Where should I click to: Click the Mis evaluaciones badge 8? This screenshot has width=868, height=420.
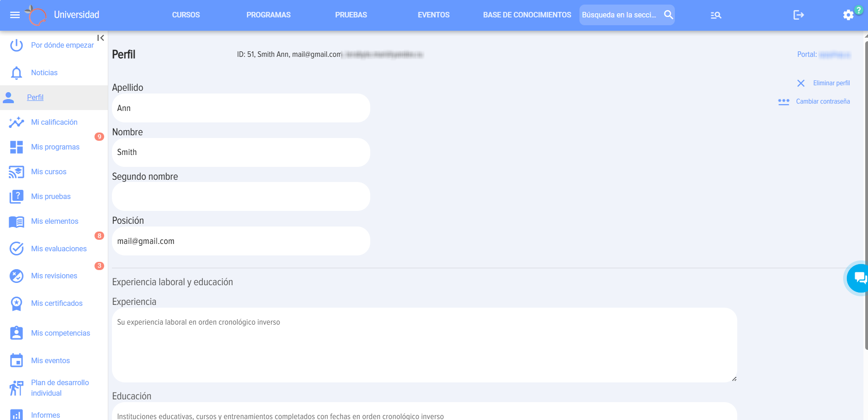(x=99, y=236)
